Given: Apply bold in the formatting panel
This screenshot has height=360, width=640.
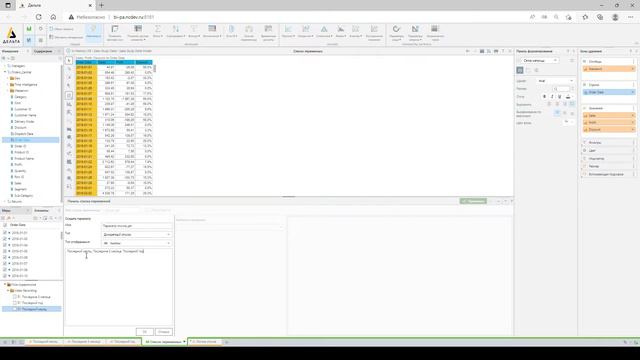Looking at the screenshot, I should click(x=544, y=97).
